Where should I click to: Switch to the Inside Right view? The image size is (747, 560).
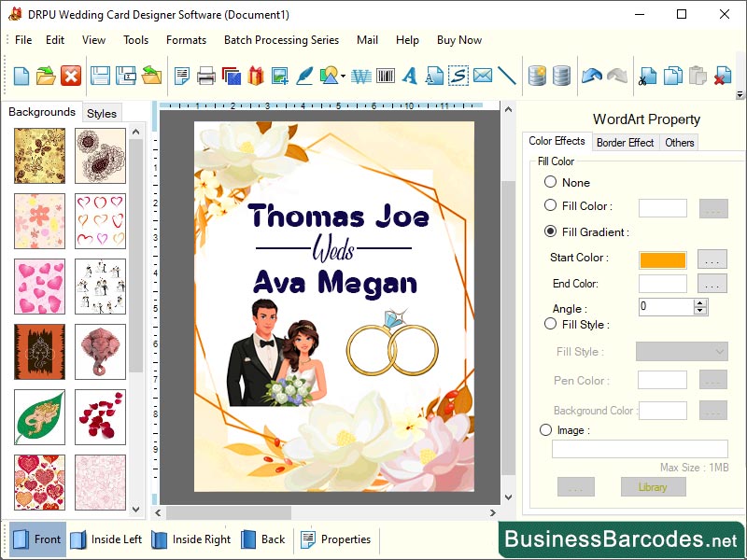(x=191, y=539)
